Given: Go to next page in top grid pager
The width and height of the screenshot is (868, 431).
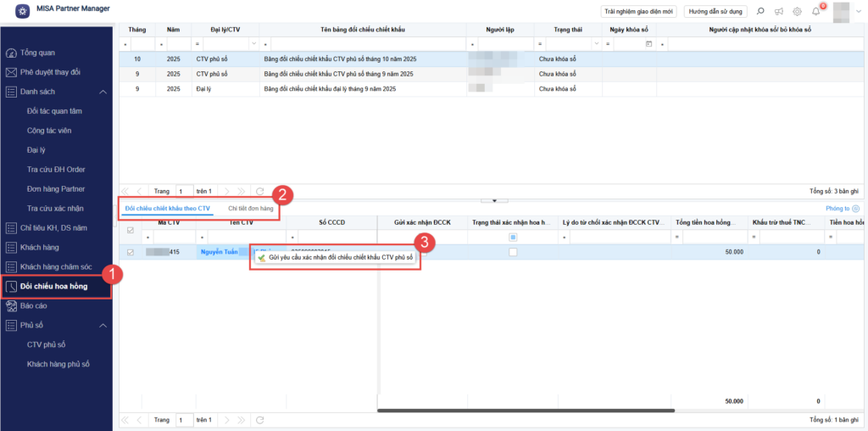Looking at the screenshot, I should pos(226,191).
